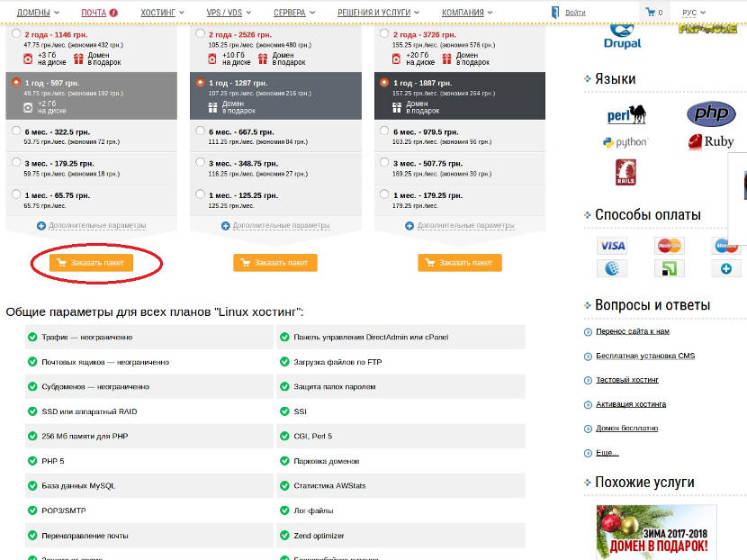Choose the '6 мес. - 322.5 грн.' radio

pyautogui.click(x=16, y=131)
